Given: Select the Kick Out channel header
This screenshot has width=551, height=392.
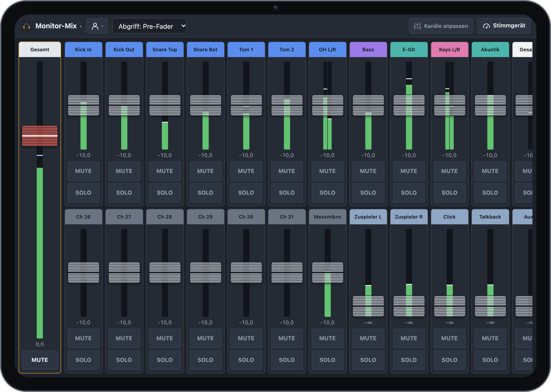Looking at the screenshot, I should (x=124, y=50).
